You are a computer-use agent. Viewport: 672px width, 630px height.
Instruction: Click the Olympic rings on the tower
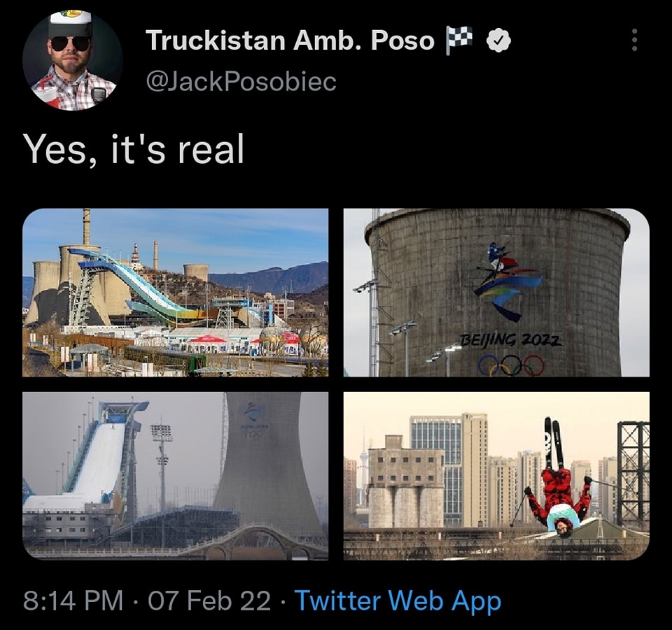click(511, 365)
